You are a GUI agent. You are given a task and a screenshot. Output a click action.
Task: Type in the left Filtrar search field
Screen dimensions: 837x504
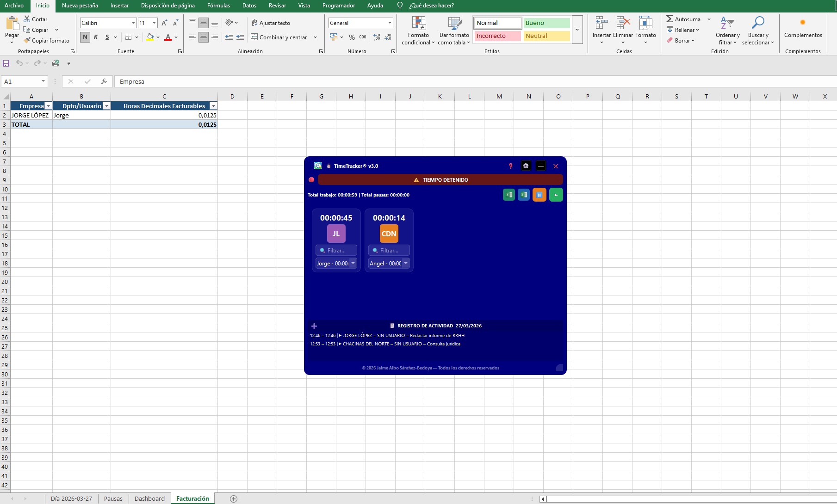click(x=336, y=250)
